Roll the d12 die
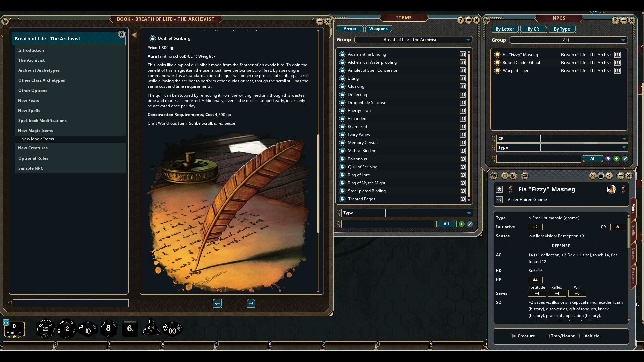 pos(66,328)
